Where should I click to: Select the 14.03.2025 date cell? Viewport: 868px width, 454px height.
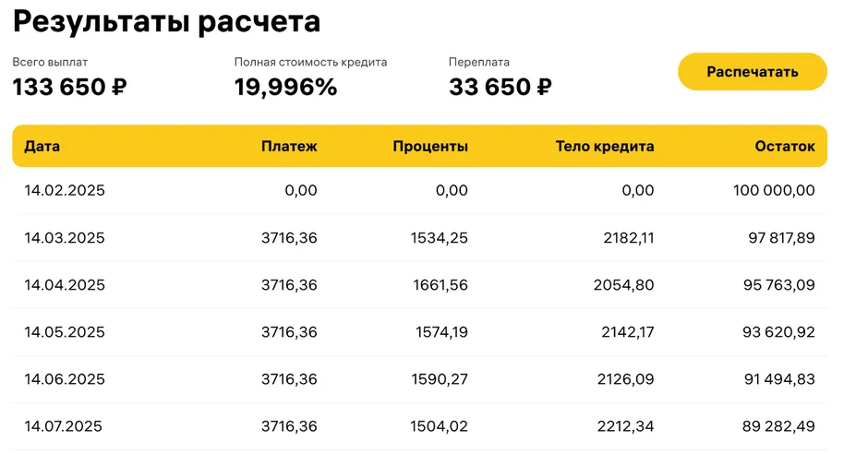coord(65,238)
